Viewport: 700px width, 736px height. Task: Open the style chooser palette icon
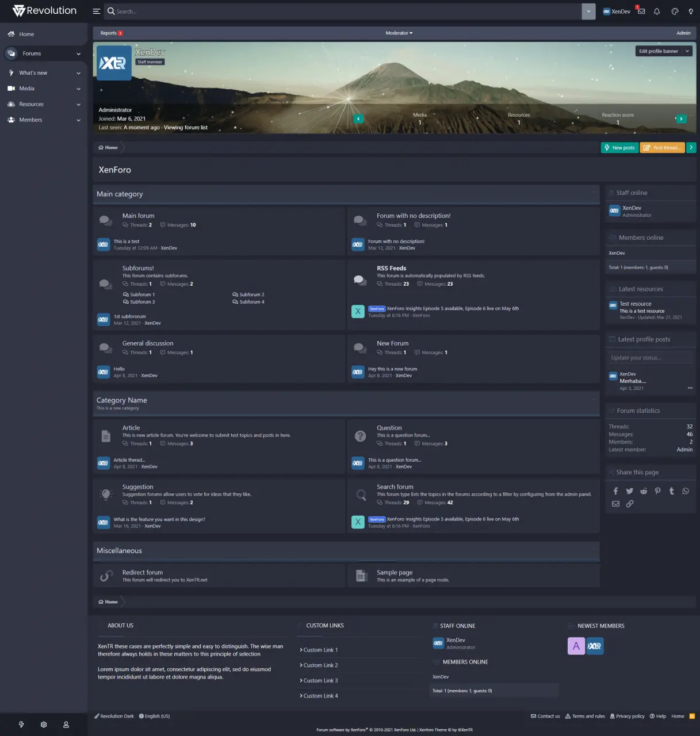(x=675, y=11)
